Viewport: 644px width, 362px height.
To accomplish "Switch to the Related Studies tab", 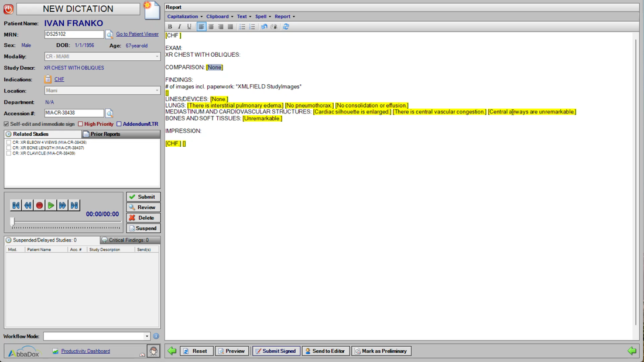I will 43,134.
